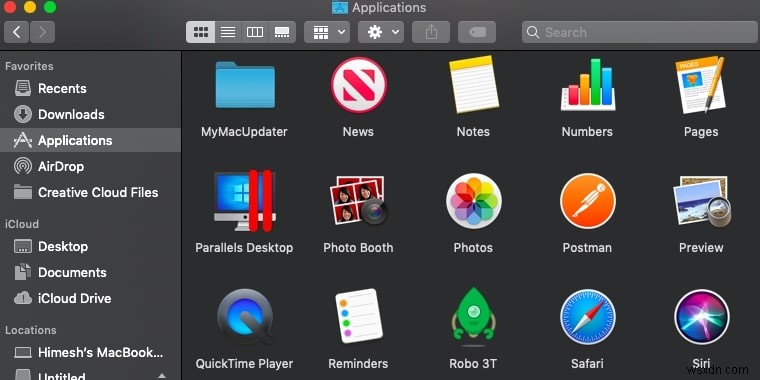Open the Numbers app icon

tap(588, 84)
